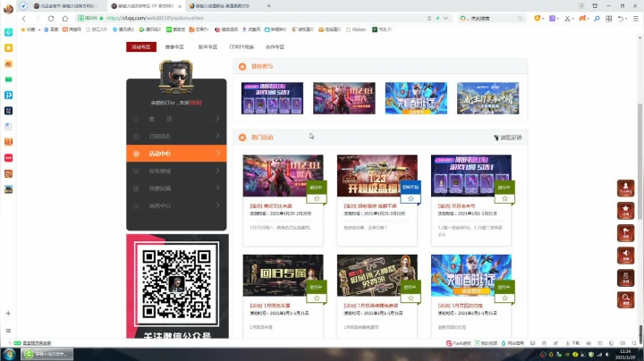Expand the 活动中心 row chevron
This screenshot has width=644, height=361.
(x=217, y=153)
